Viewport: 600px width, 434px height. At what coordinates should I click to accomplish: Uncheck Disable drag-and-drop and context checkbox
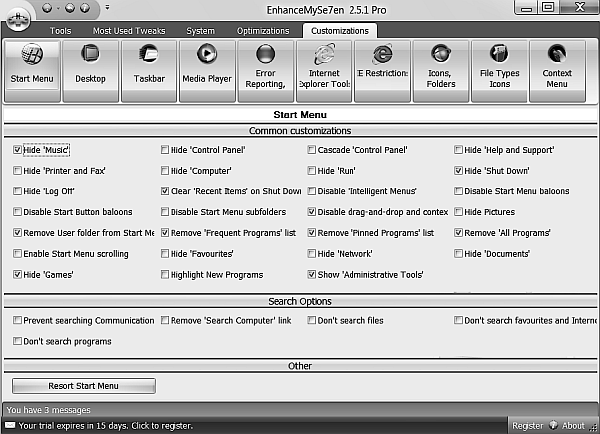(x=311, y=212)
